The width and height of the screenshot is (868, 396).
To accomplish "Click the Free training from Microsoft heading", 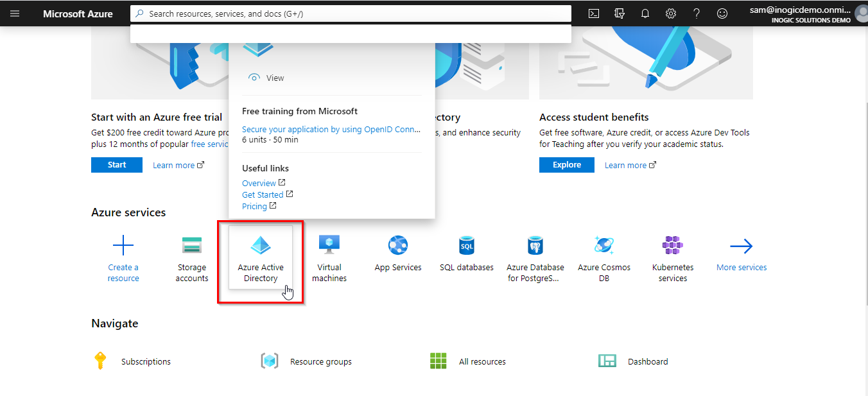I will coord(300,111).
